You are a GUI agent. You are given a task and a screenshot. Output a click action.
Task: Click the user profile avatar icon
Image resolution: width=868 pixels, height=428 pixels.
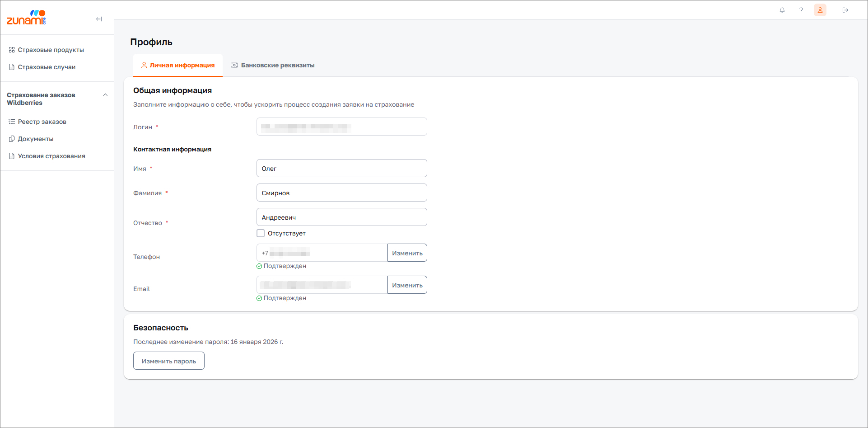[820, 10]
